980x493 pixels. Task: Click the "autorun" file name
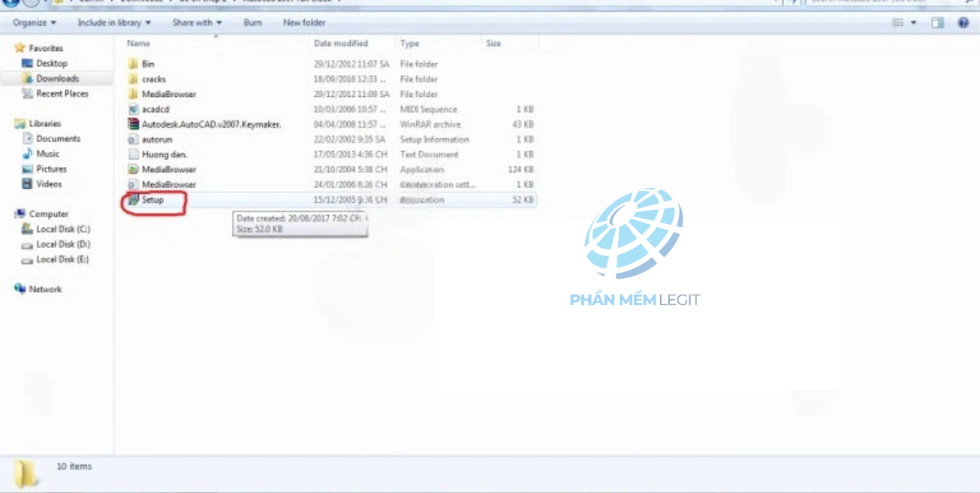(x=157, y=139)
